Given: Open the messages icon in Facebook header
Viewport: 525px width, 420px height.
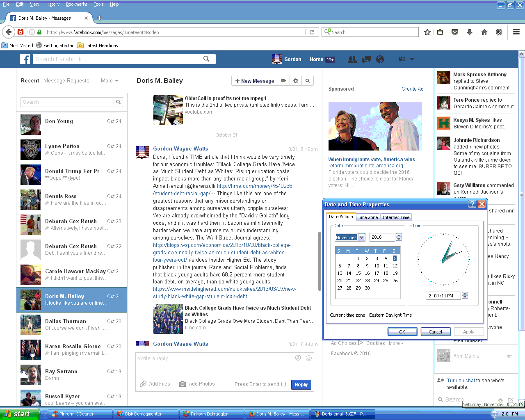Looking at the screenshot, I should pyautogui.click(x=366, y=59).
